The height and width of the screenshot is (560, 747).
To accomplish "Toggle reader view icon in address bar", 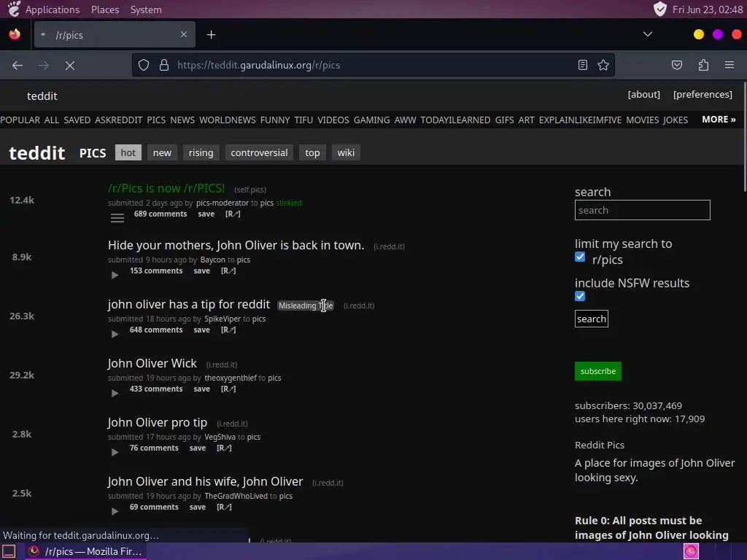I will tap(583, 65).
